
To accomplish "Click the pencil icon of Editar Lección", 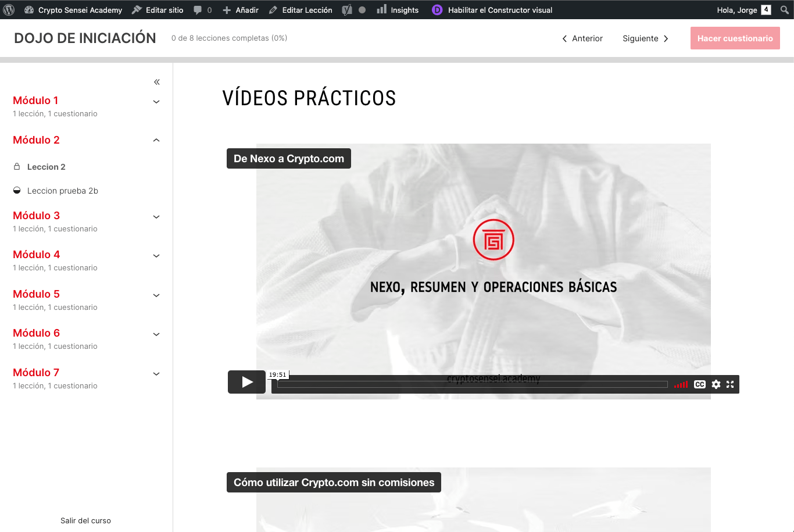I will point(273,10).
